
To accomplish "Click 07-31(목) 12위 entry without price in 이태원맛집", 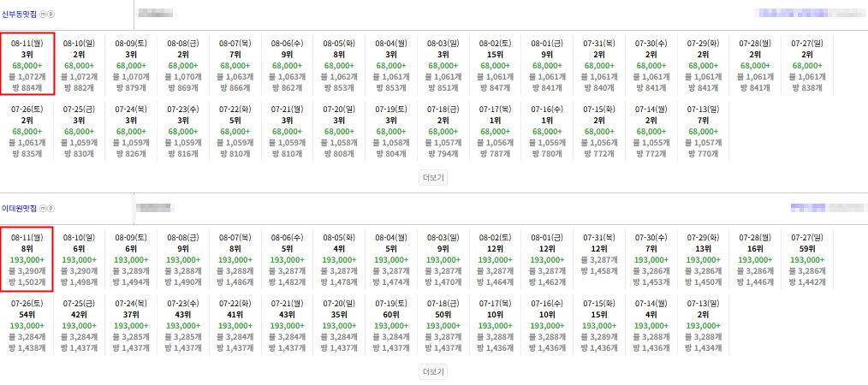I will [599, 254].
